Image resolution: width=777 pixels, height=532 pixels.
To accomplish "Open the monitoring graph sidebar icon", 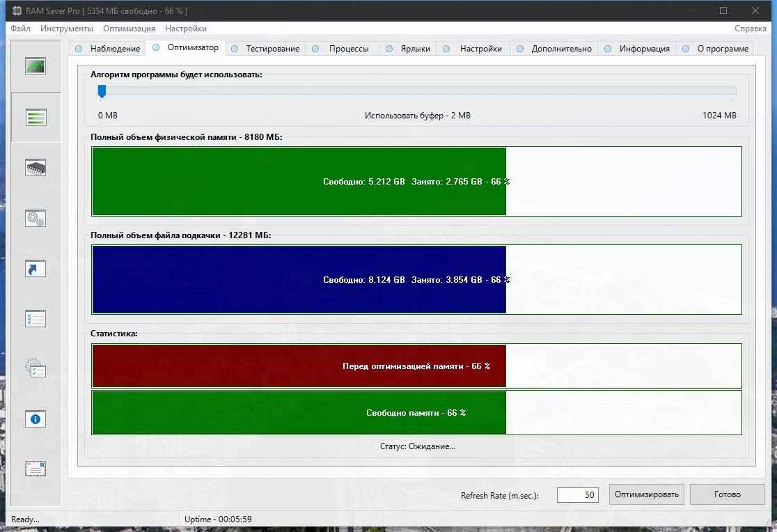I will [x=36, y=66].
